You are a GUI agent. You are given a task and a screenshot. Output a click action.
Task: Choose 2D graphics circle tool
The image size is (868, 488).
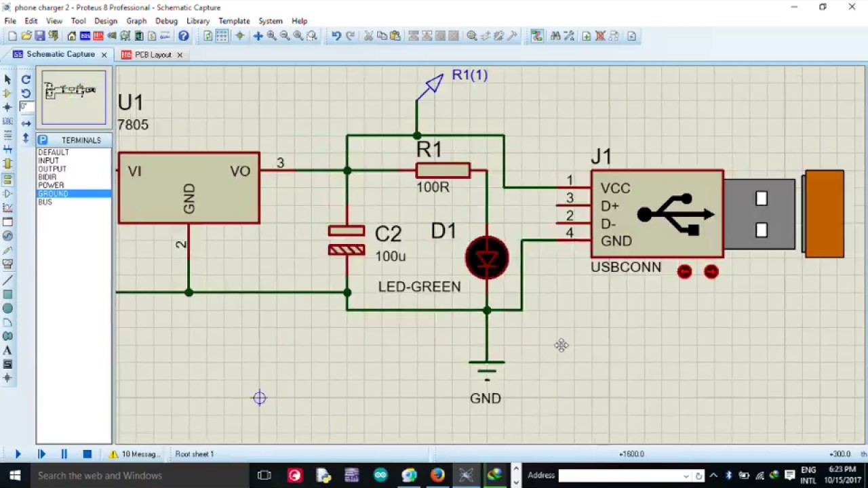[7, 308]
